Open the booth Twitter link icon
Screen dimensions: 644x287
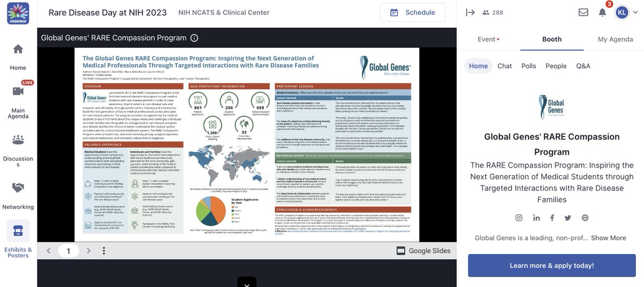click(568, 218)
